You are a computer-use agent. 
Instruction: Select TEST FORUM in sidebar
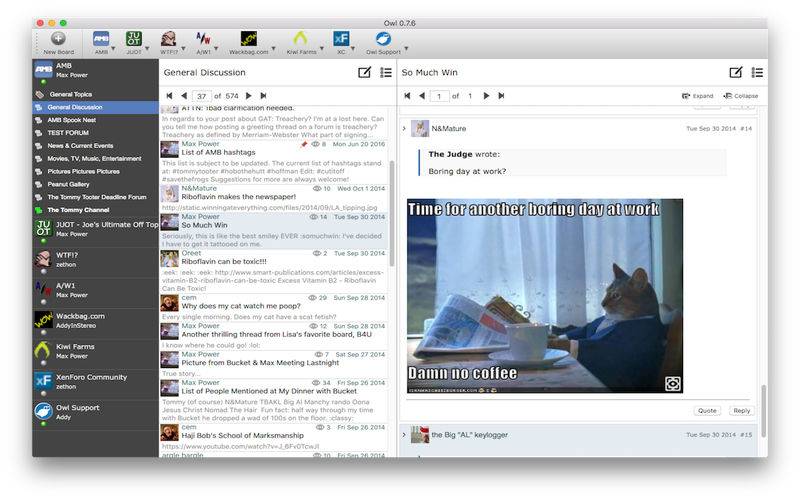pos(95,133)
